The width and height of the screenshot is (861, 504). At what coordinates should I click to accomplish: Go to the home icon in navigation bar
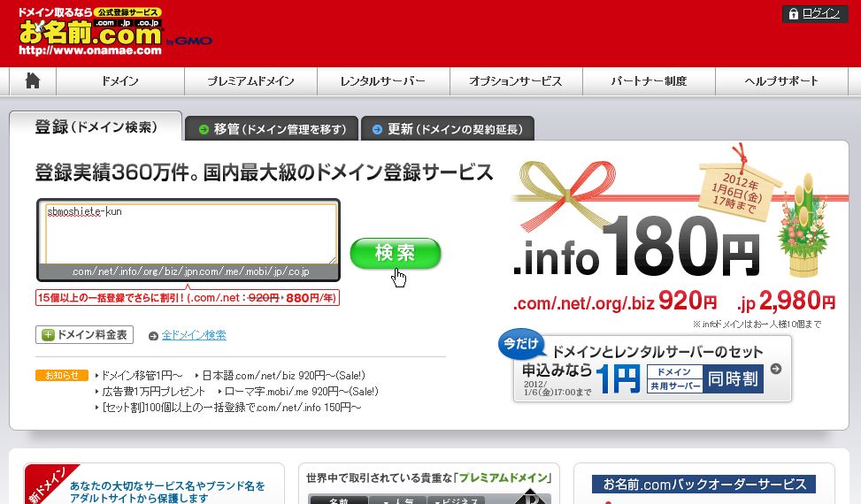point(33,81)
